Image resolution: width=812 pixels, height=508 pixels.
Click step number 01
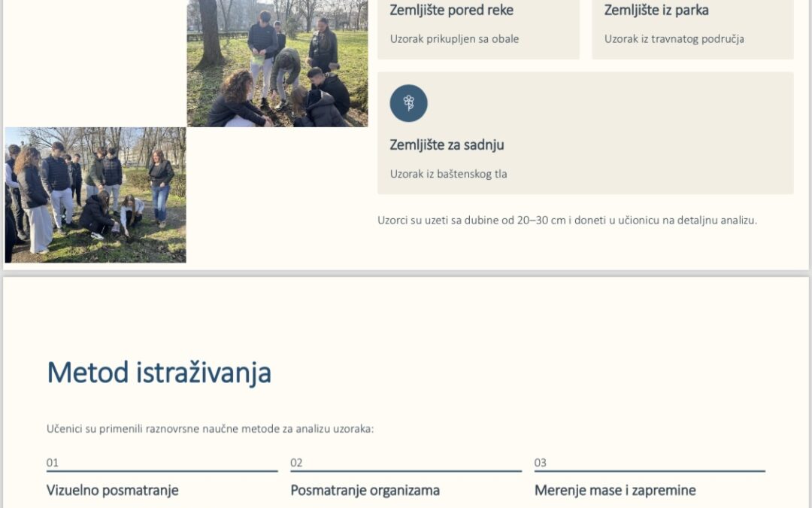point(53,463)
